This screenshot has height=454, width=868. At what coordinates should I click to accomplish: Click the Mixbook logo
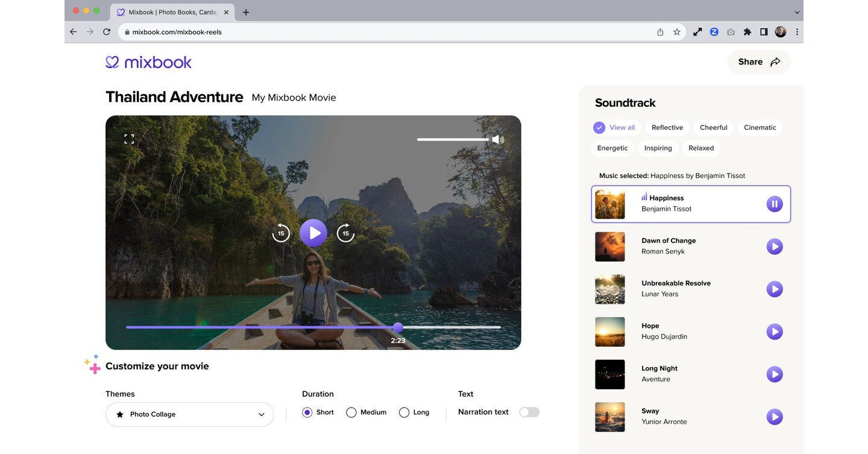click(148, 61)
